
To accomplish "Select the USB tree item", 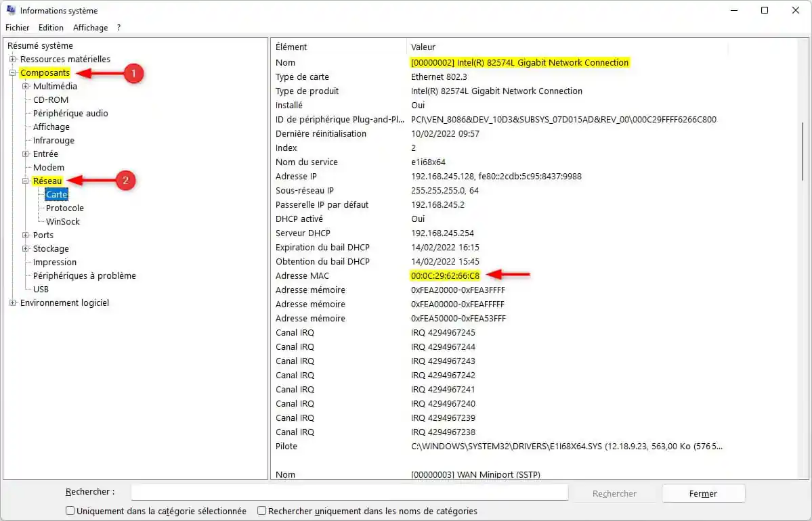I will (x=41, y=289).
